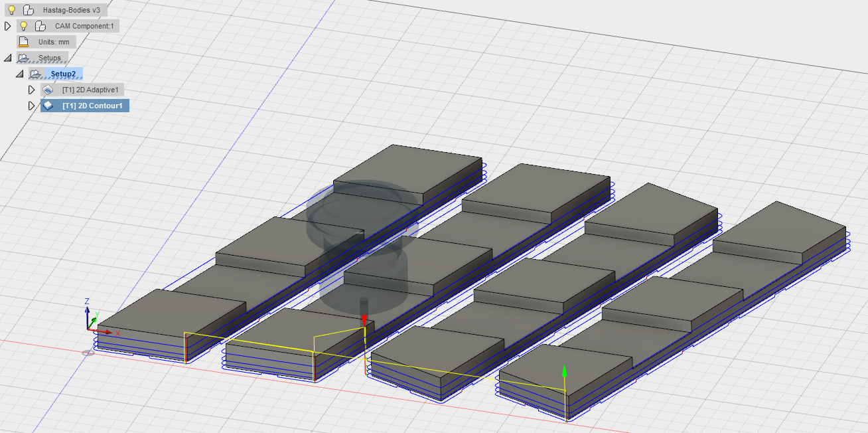
Task: Select the 2D Adaptive1 tree entry
Action: [x=89, y=90]
